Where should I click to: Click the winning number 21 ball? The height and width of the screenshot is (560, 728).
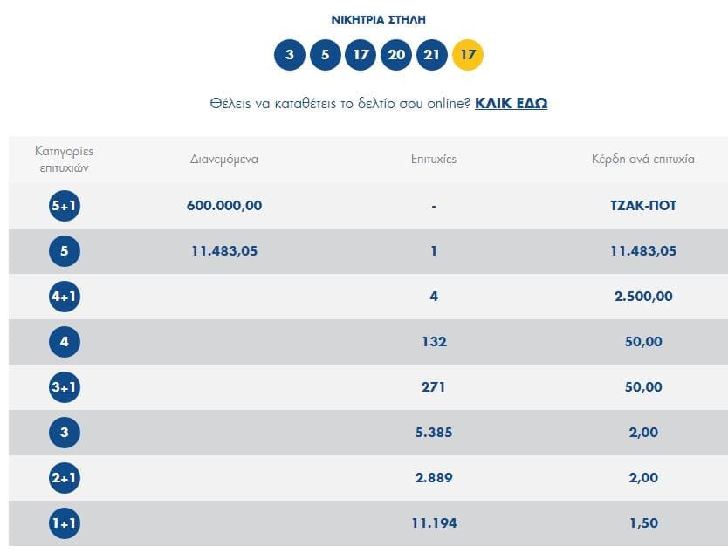point(432,55)
